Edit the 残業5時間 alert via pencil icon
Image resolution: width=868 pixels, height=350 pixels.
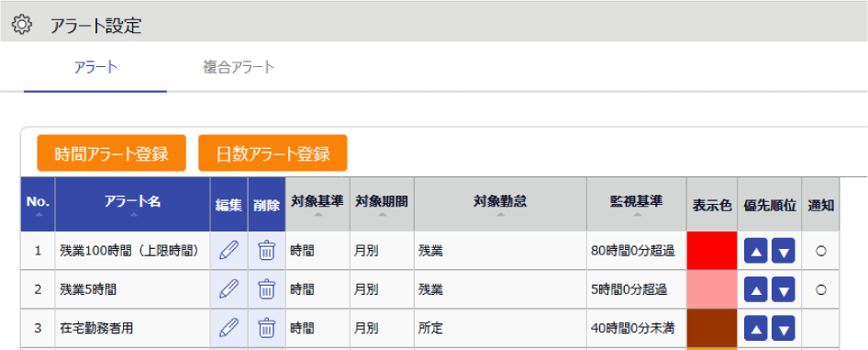pos(228,289)
